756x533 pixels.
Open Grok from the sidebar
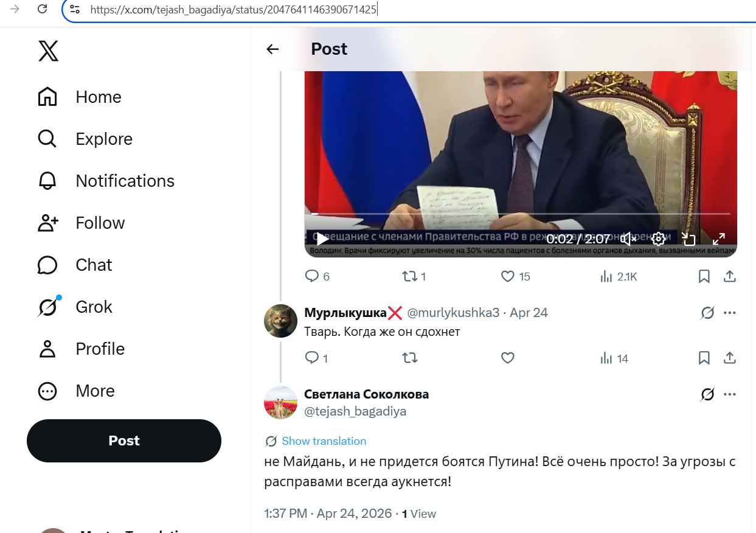pos(94,307)
